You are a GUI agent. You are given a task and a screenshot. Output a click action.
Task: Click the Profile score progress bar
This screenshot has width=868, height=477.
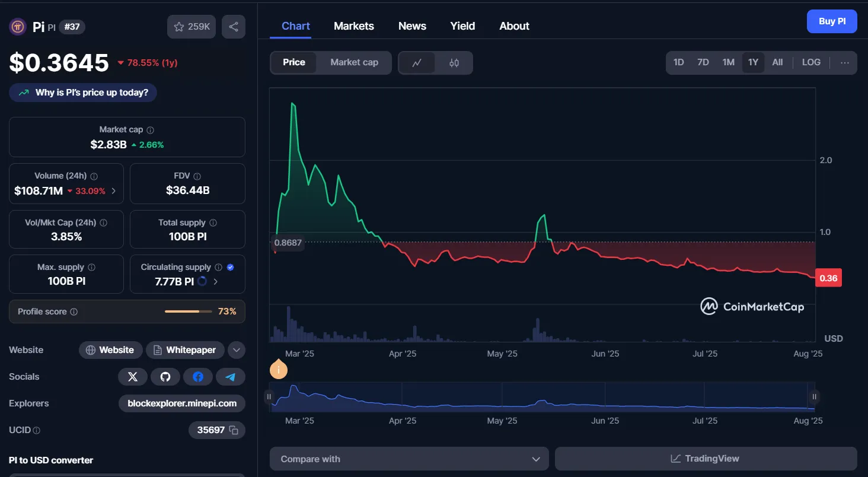(189, 311)
